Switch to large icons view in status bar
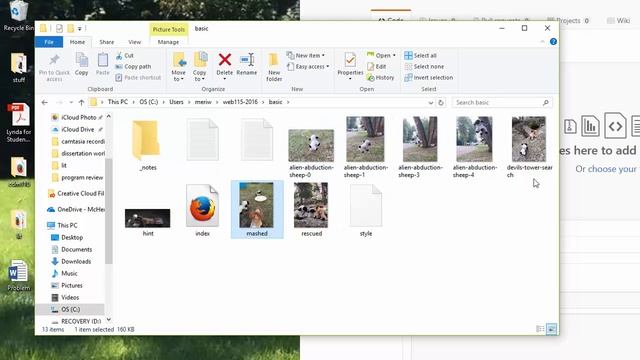The width and height of the screenshot is (640, 360). [551, 329]
